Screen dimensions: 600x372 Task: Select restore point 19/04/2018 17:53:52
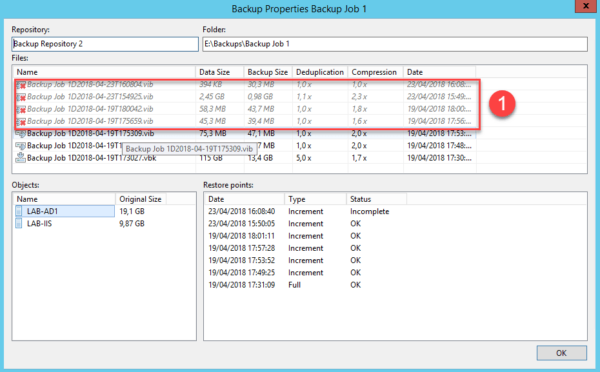point(241,260)
